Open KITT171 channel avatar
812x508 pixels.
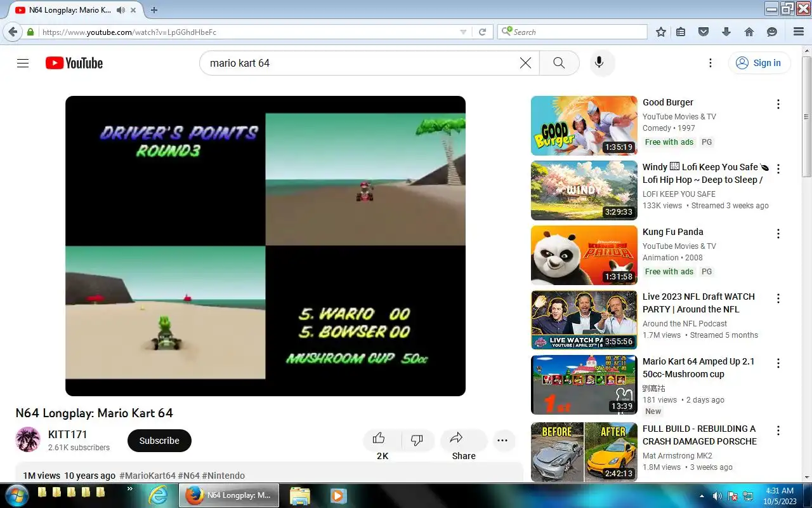click(28, 439)
